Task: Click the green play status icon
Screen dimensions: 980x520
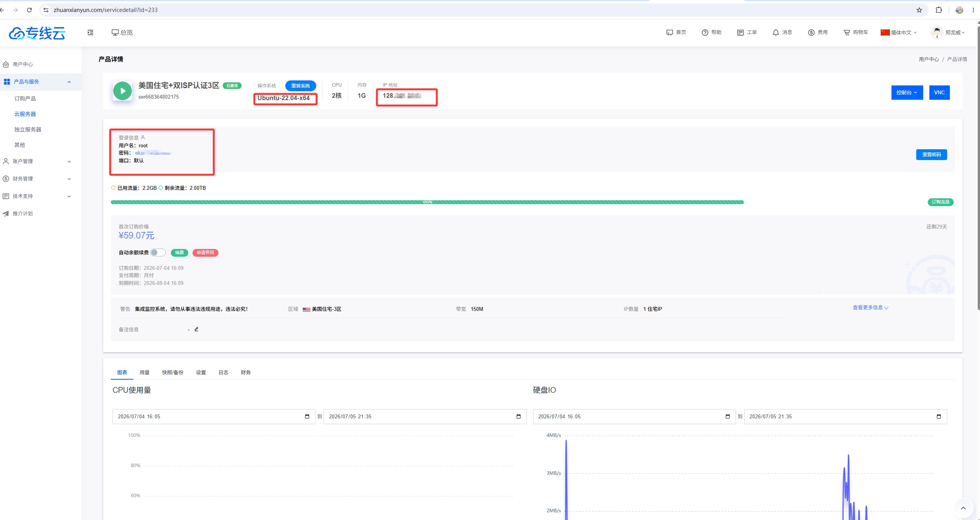Action: point(123,91)
